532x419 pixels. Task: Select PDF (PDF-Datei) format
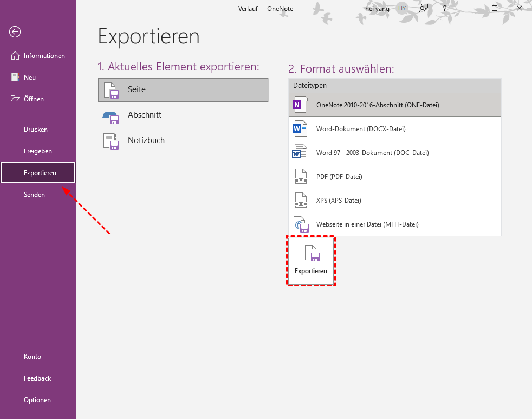[x=395, y=177]
